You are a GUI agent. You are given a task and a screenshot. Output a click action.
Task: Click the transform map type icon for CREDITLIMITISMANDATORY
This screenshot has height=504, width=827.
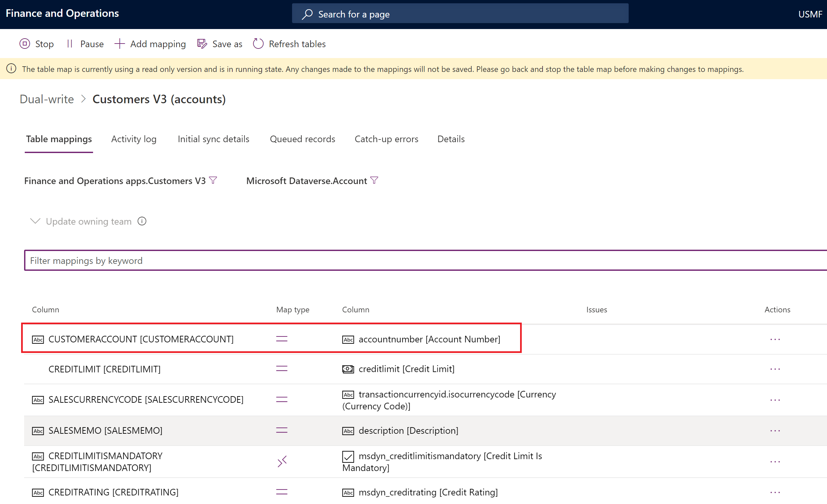pos(282,462)
